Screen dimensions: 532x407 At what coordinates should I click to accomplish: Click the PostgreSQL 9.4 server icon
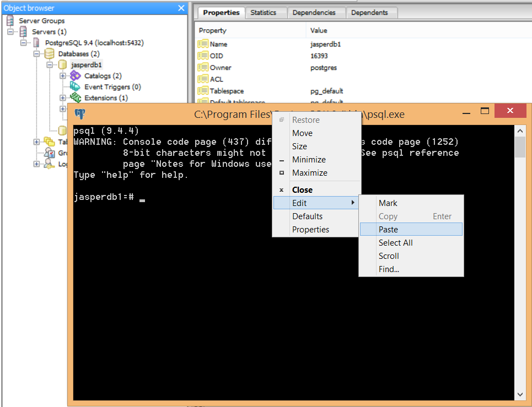click(x=36, y=43)
